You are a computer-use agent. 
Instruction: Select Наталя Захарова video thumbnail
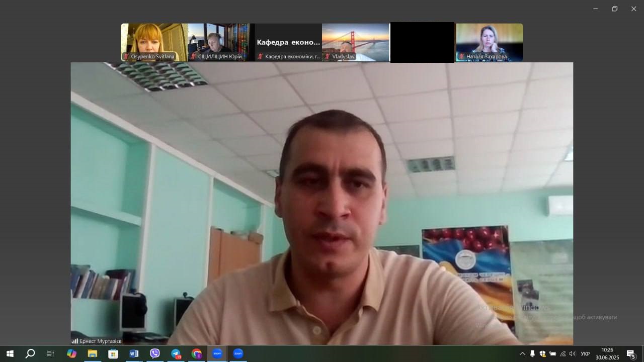pyautogui.click(x=489, y=42)
